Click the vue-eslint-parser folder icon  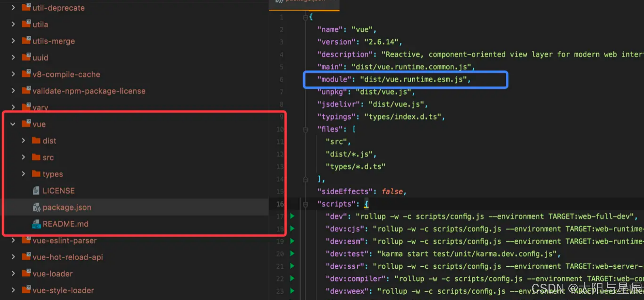26,240
